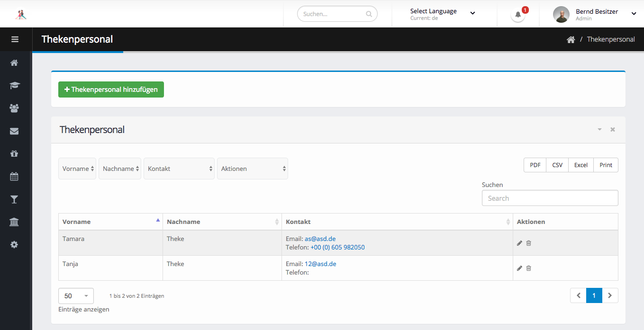Click Thekenpersonal hinzufügen button
644x330 pixels.
[111, 89]
